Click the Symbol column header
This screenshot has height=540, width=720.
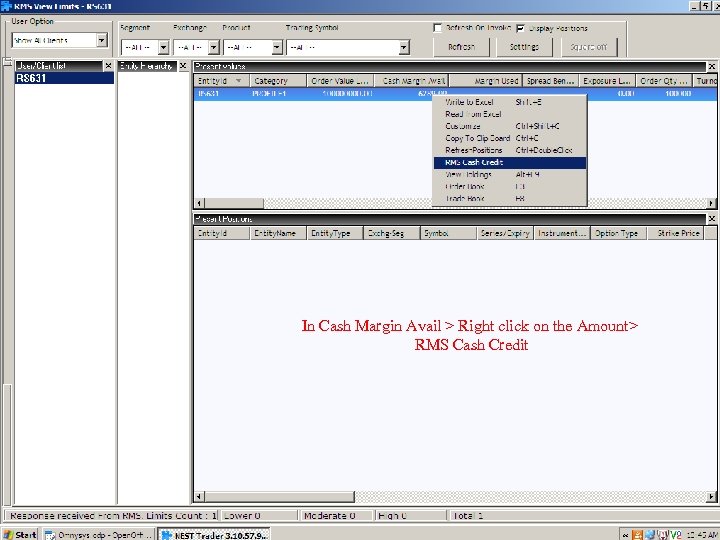(x=448, y=233)
